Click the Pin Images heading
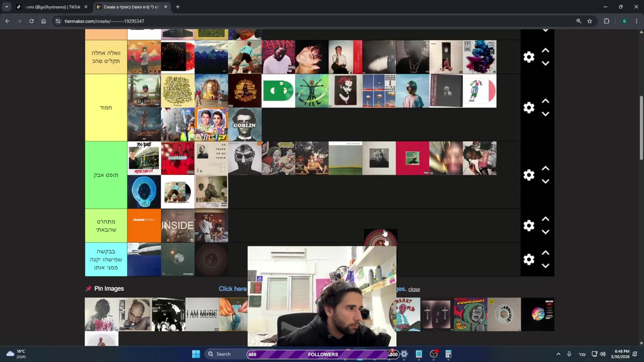644x362 pixels. pyautogui.click(x=109, y=289)
